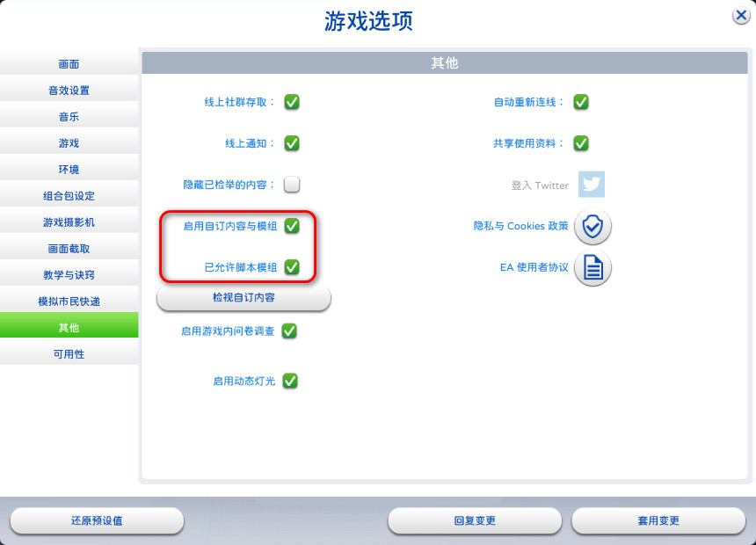Click the 检视自订内容 button
The width and height of the screenshot is (756, 545).
pyautogui.click(x=244, y=298)
